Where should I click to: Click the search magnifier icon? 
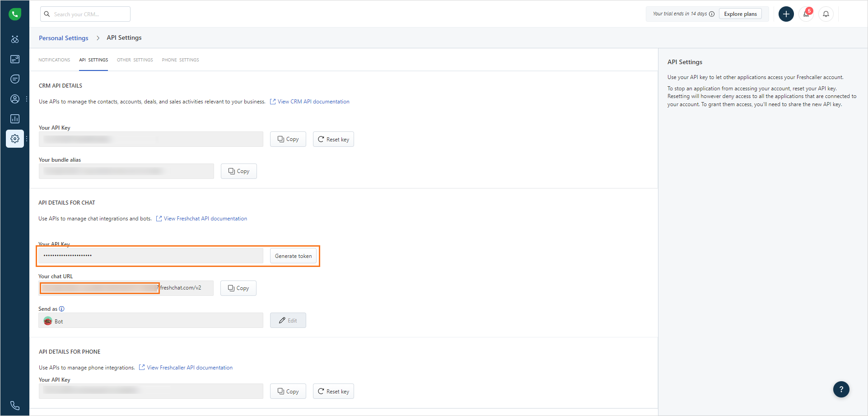pyautogui.click(x=47, y=14)
